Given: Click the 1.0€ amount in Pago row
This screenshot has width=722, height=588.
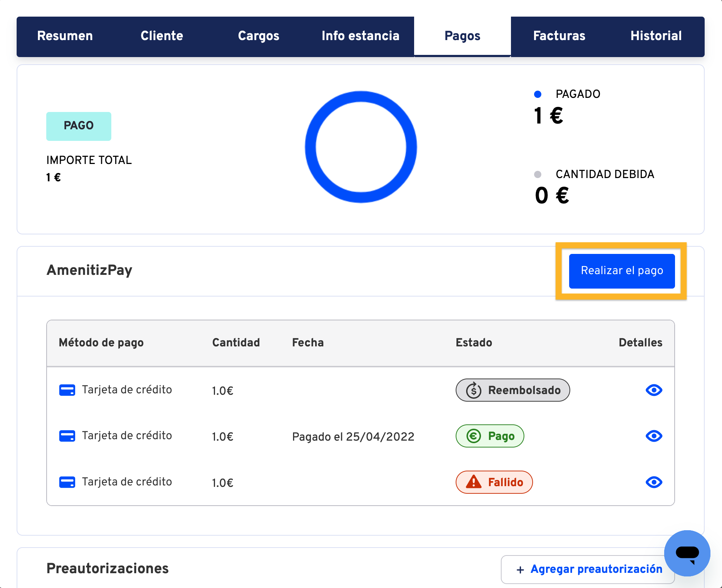Looking at the screenshot, I should 222,437.
